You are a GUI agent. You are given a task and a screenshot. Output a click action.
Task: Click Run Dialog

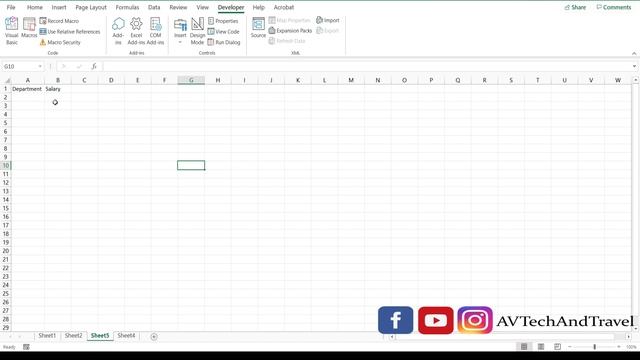(224, 42)
